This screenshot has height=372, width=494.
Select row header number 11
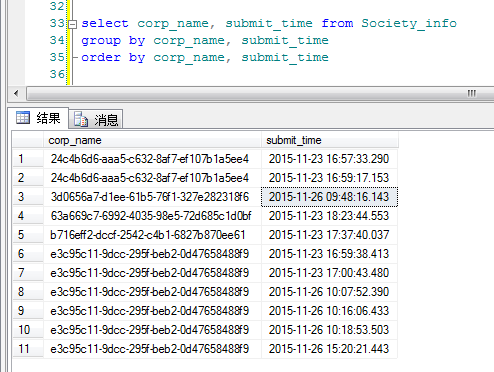click(x=28, y=349)
